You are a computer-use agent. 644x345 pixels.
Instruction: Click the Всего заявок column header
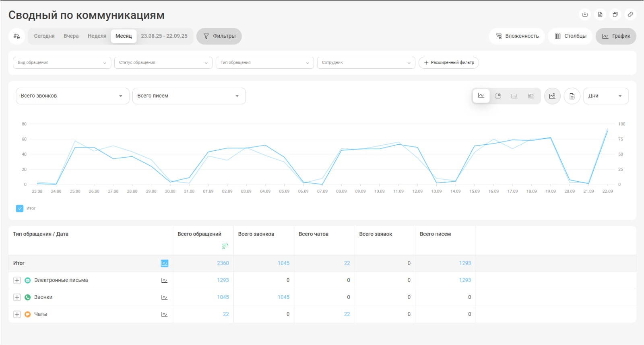point(376,234)
